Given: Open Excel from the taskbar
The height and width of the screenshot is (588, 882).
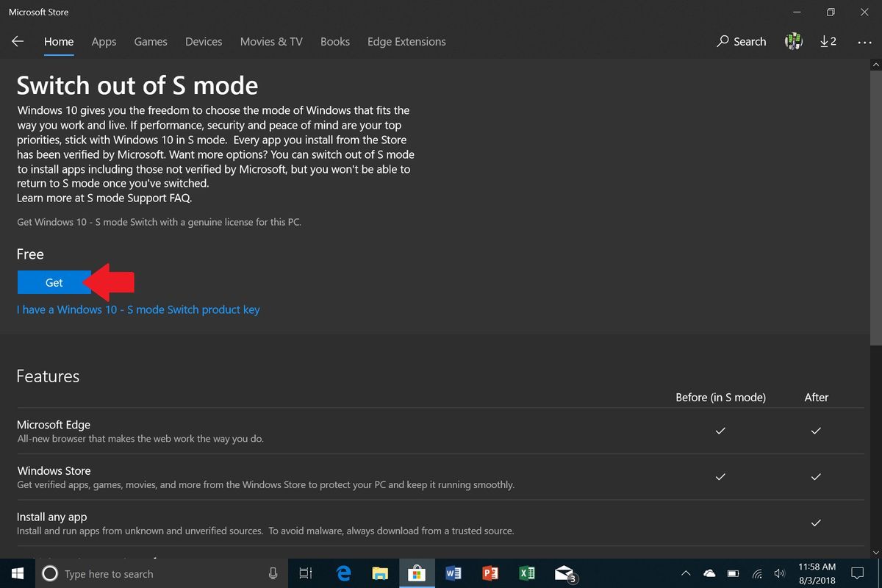Looking at the screenshot, I should click(527, 573).
